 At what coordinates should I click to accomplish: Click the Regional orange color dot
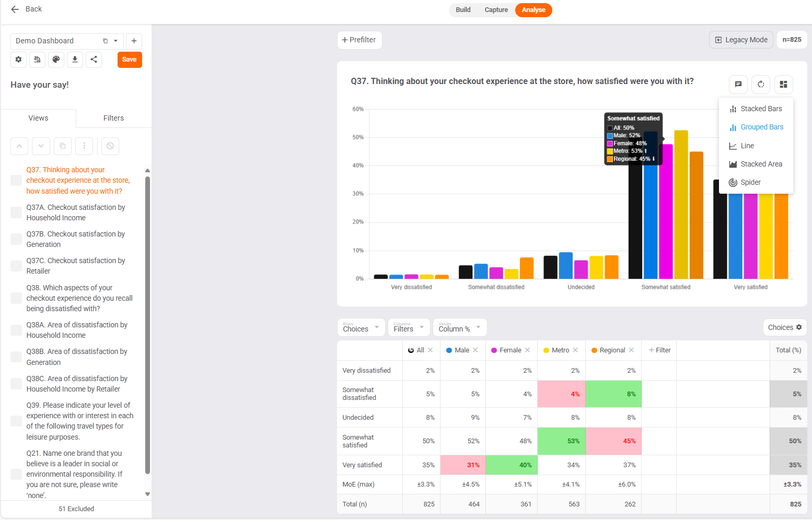click(x=594, y=350)
